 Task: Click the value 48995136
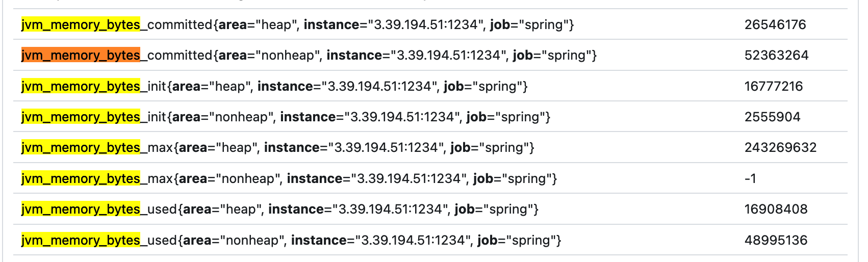(776, 240)
